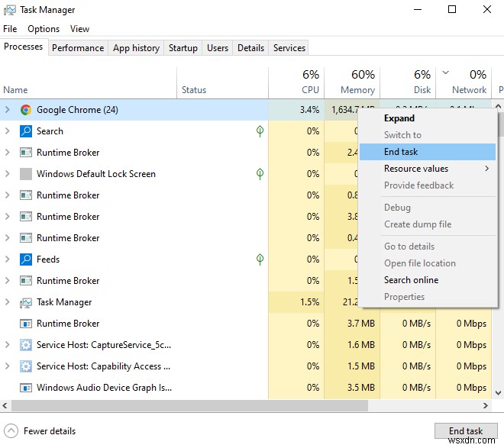Click the horizontal scrollbar left arrow

(x=5, y=405)
